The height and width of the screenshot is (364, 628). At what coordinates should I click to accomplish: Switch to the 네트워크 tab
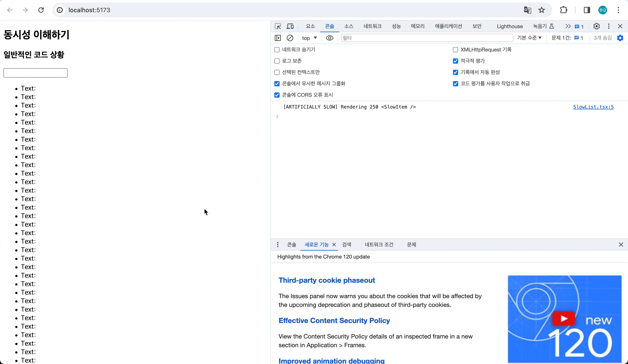[372, 26]
